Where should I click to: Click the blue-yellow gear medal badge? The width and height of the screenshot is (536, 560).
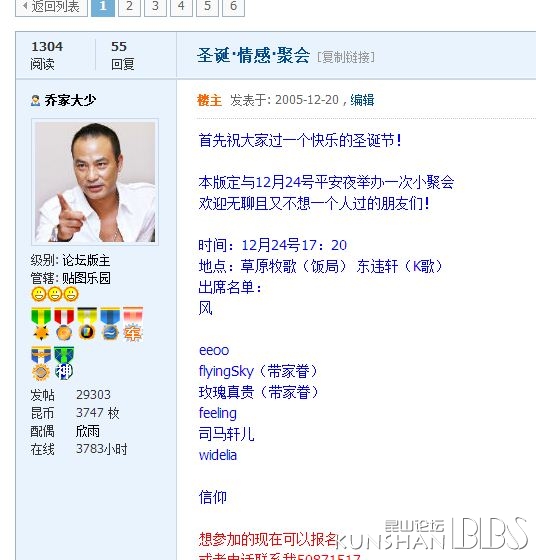click(41, 363)
